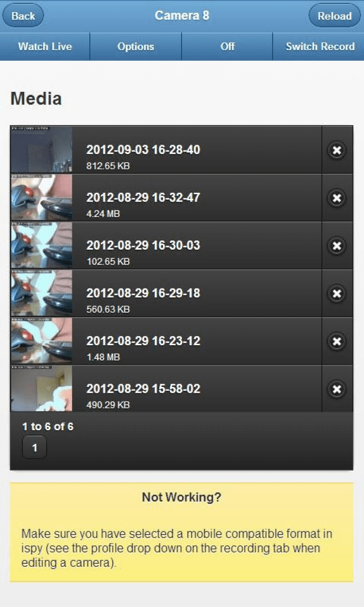The width and height of the screenshot is (364, 607).
Task: Go Back to previous screen
Action: tap(23, 16)
